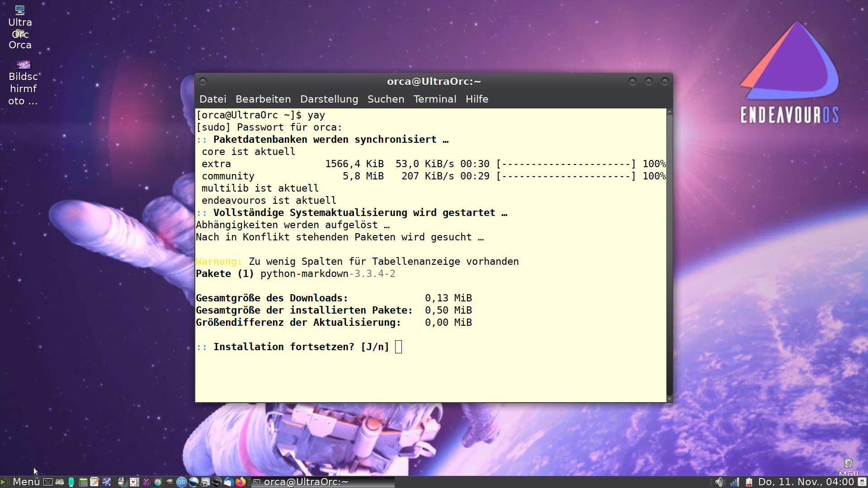Click the 'python-markdown-3.3.4-2' package text
The image size is (868, 488).
point(328,274)
